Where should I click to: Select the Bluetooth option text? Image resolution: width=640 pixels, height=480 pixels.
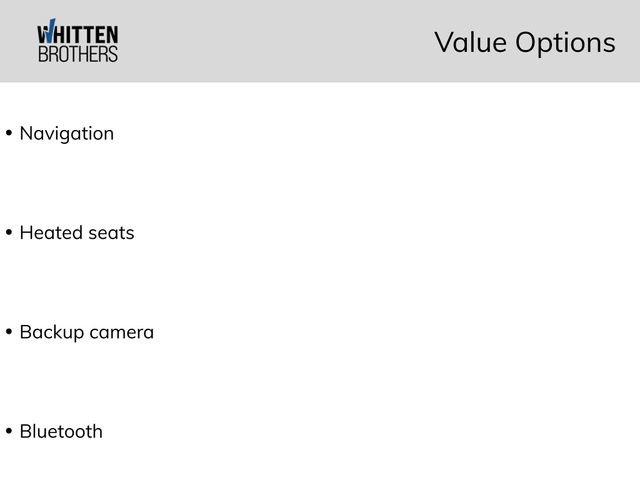61,432
